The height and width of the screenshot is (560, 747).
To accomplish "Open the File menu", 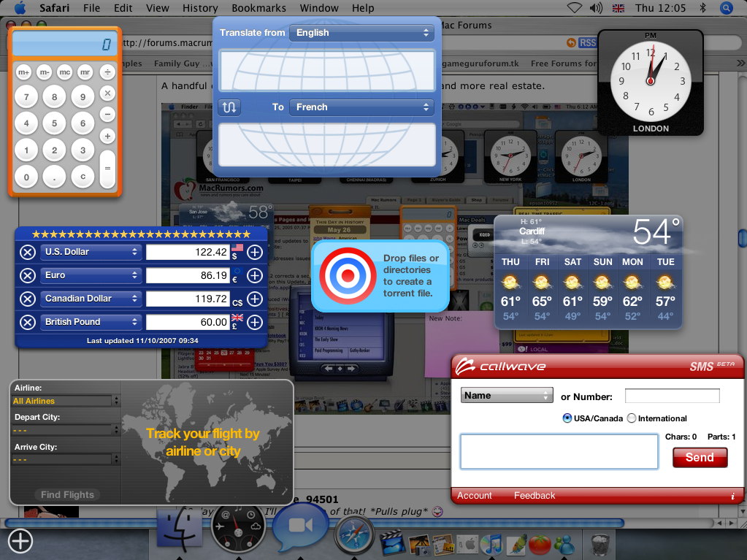I will point(91,8).
